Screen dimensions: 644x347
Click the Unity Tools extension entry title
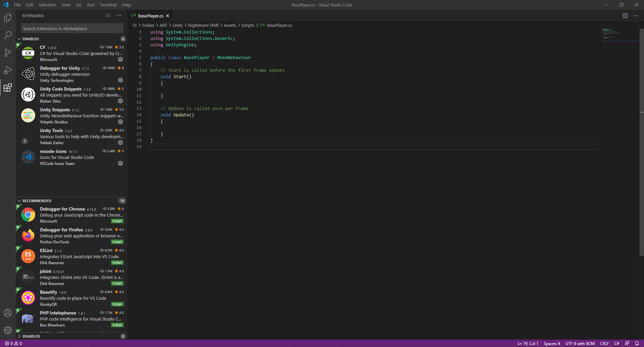point(51,130)
